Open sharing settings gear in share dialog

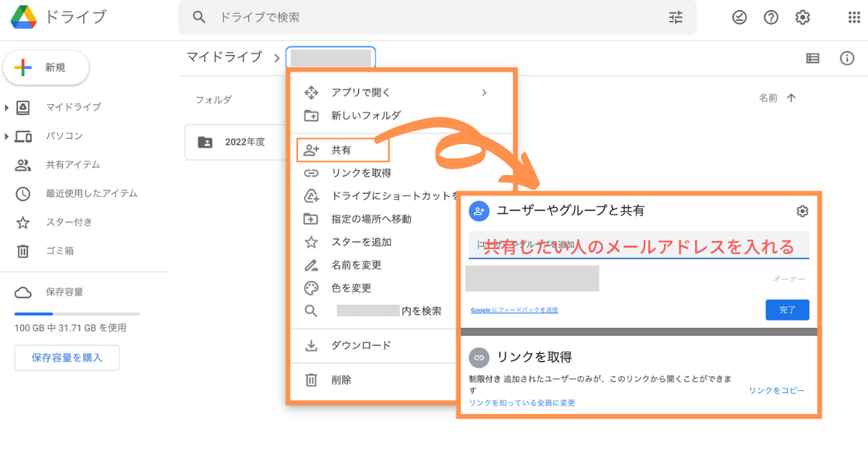click(801, 211)
